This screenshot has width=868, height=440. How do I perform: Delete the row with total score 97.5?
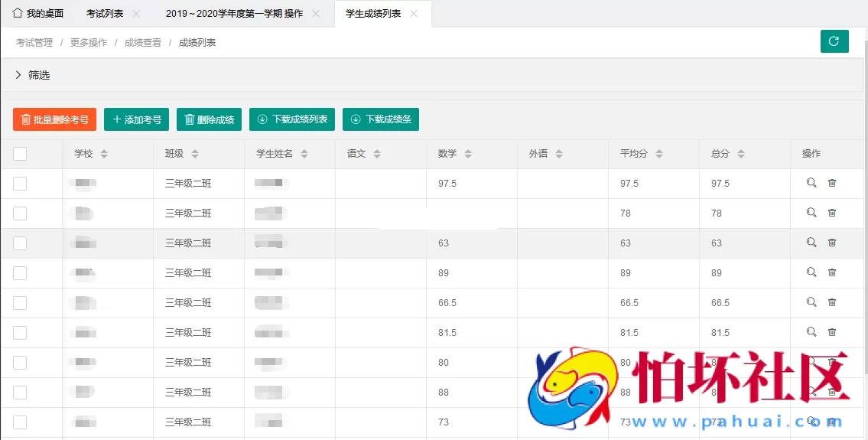click(x=831, y=183)
